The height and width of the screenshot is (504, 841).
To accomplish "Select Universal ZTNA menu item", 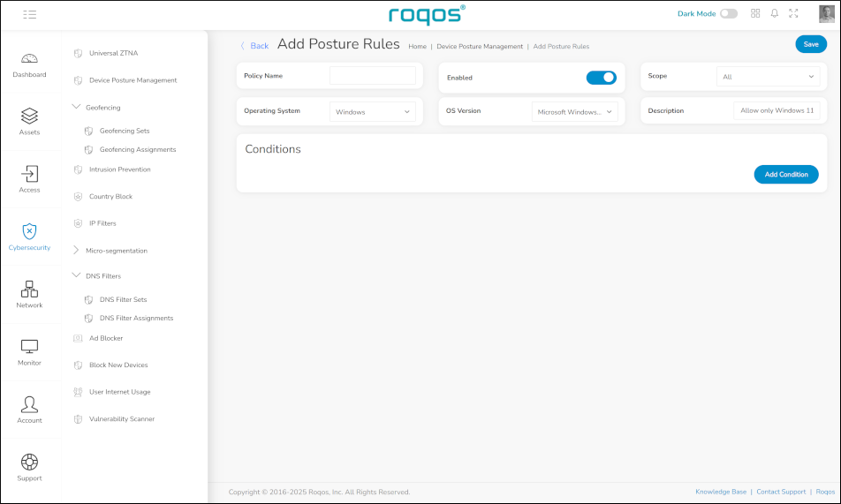I will [x=113, y=53].
